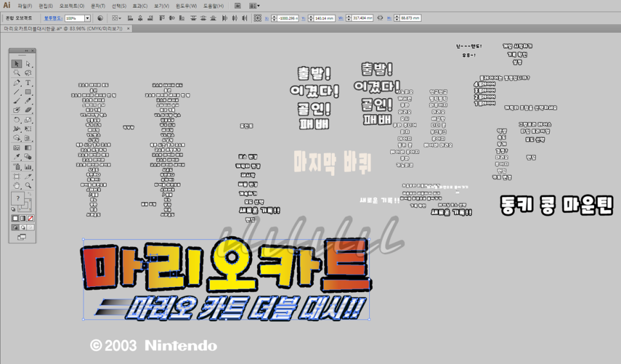The height and width of the screenshot is (364, 621).
Task: Select the Line Segment tool
Action: pyautogui.click(x=17, y=92)
